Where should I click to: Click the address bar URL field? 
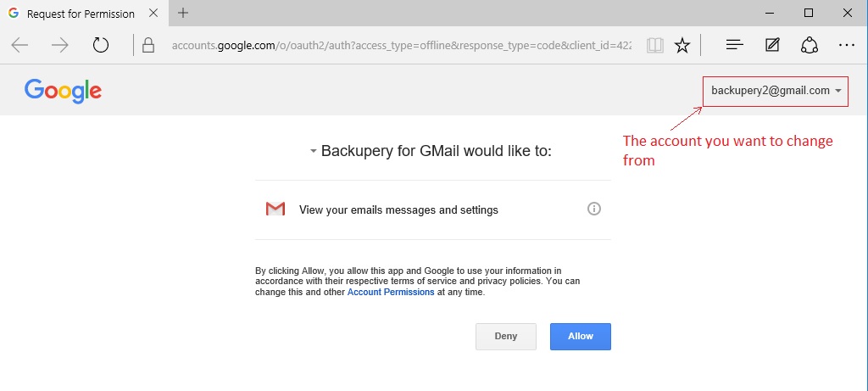click(401, 46)
